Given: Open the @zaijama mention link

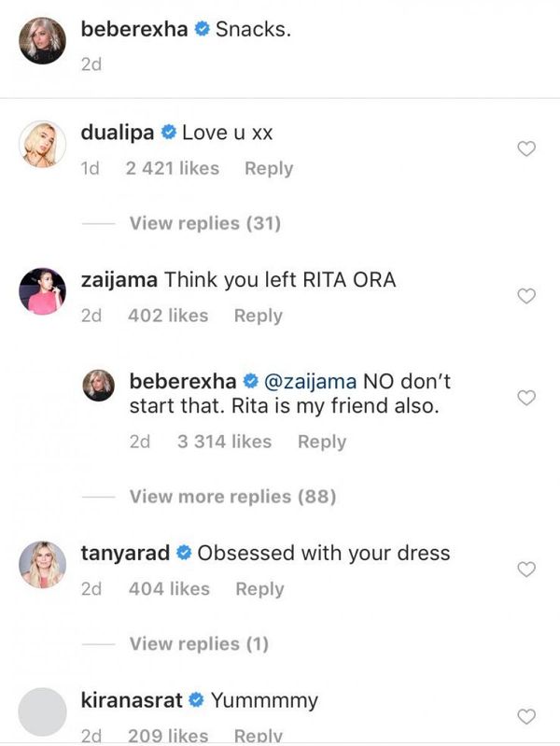Looking at the screenshot, I should pyautogui.click(x=310, y=382).
